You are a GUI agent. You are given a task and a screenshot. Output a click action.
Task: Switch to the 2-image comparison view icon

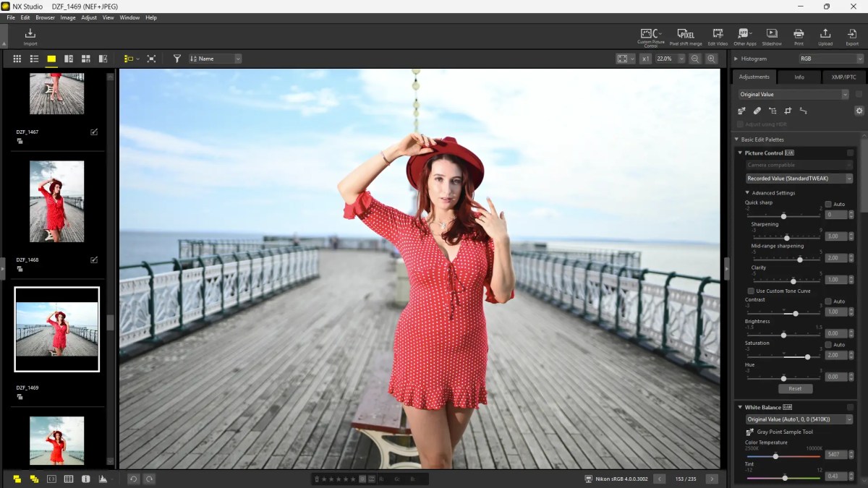[69, 59]
